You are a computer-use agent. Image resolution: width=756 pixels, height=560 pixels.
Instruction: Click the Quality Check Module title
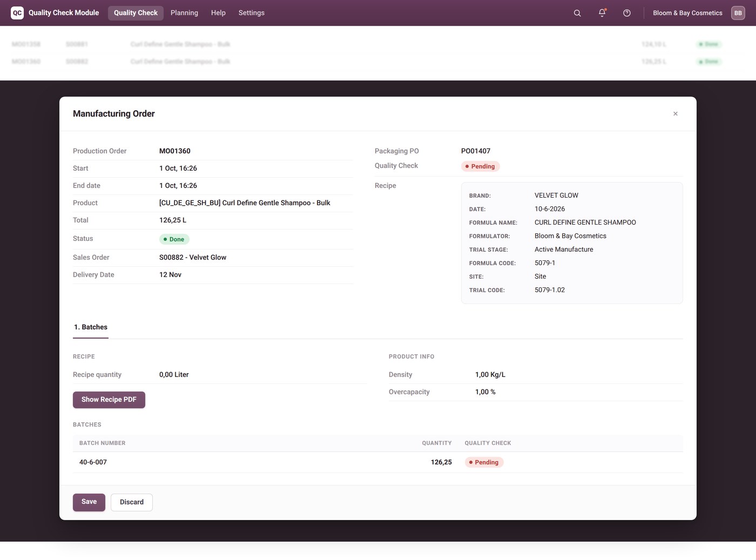coord(64,13)
